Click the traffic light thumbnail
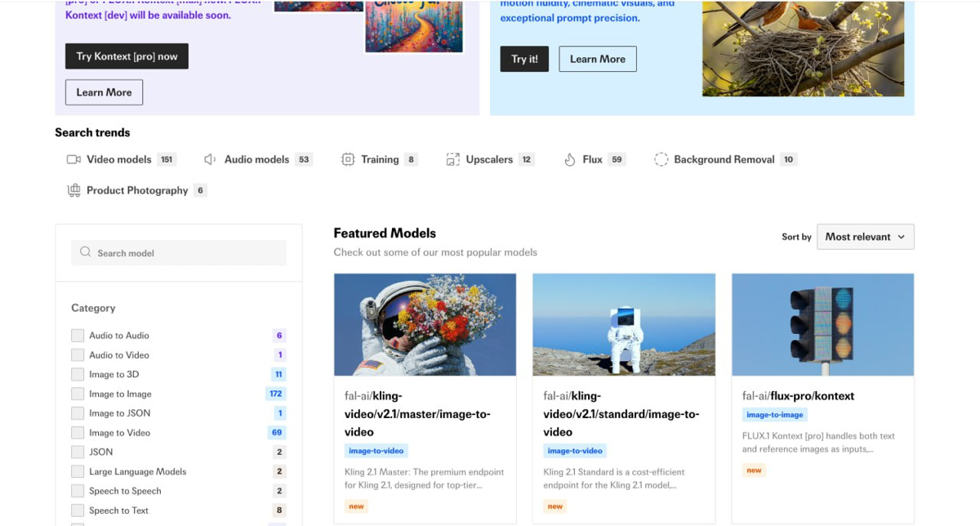980x526 pixels. [822, 324]
